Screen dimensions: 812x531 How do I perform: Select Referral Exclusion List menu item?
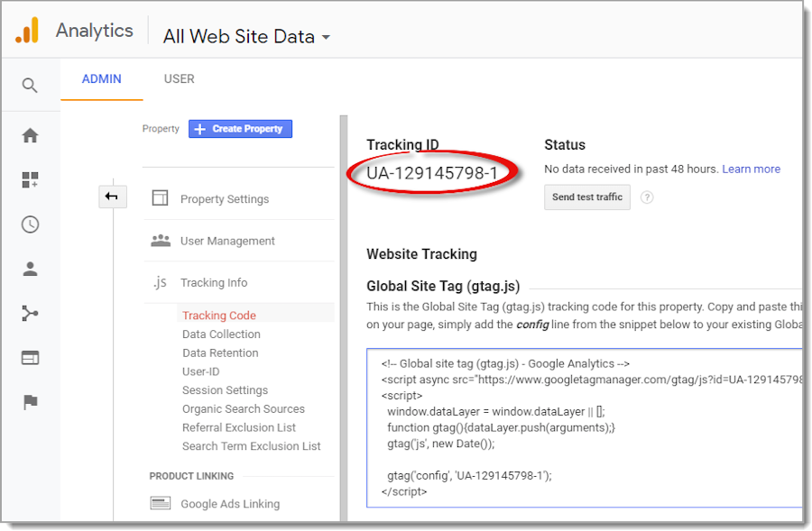(239, 427)
